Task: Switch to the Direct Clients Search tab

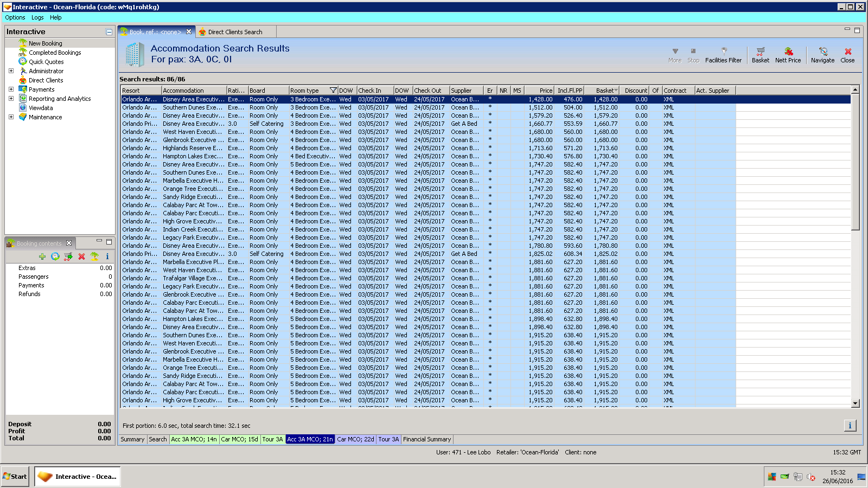Action: tap(235, 32)
